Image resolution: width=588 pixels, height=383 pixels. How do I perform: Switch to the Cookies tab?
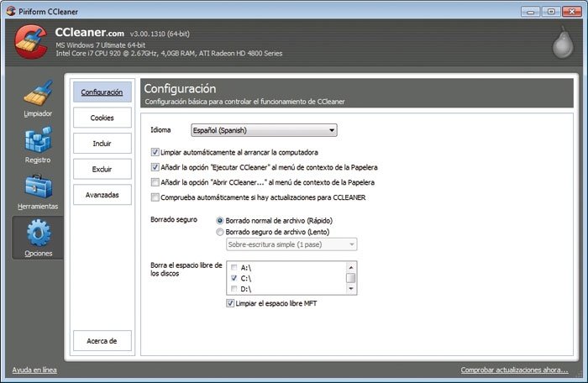[102, 118]
